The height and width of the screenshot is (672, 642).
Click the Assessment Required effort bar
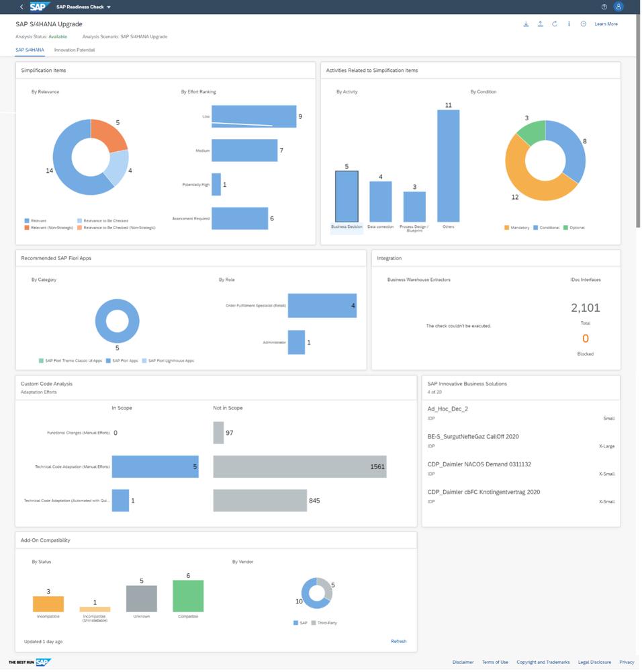tap(240, 218)
